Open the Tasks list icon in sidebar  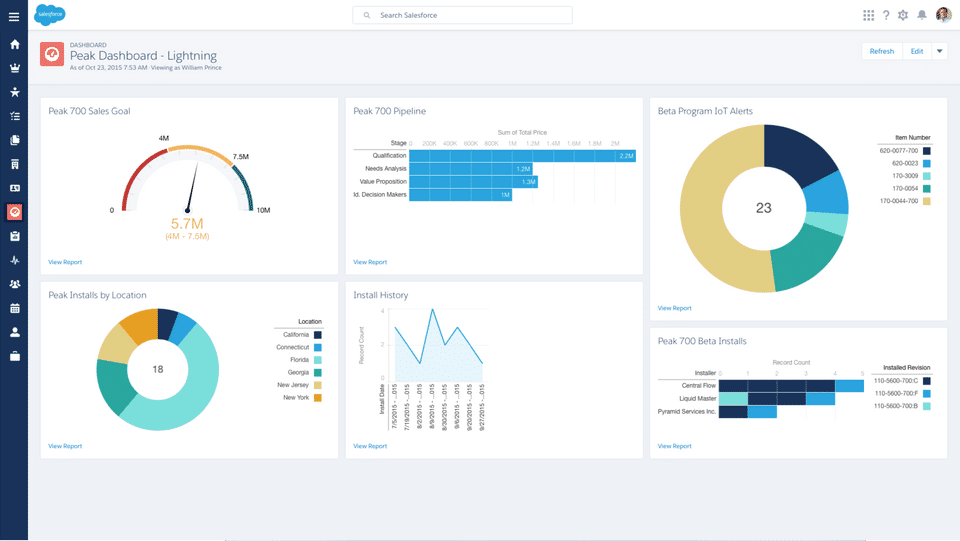[15, 116]
